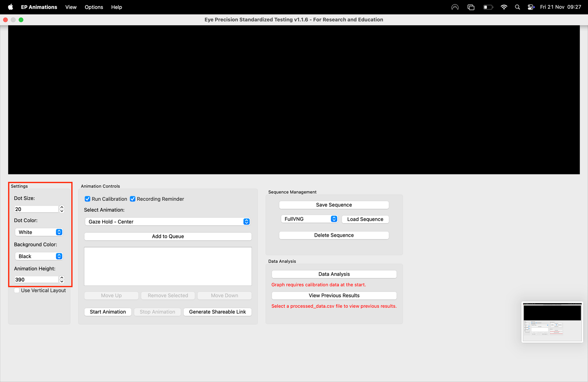Viewport: 588px width, 382px height.
Task: Click the Apple menu icon
Action: pyautogui.click(x=10, y=7)
